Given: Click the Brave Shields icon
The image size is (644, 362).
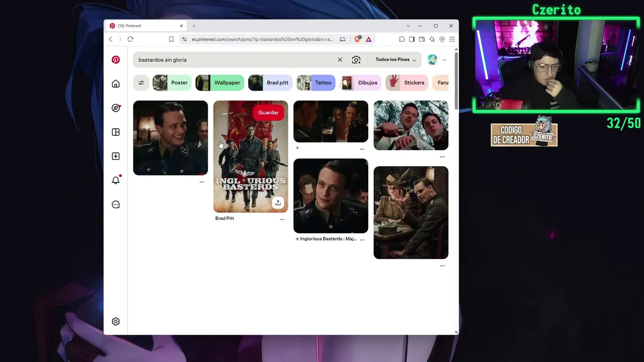Looking at the screenshot, I should tap(357, 39).
